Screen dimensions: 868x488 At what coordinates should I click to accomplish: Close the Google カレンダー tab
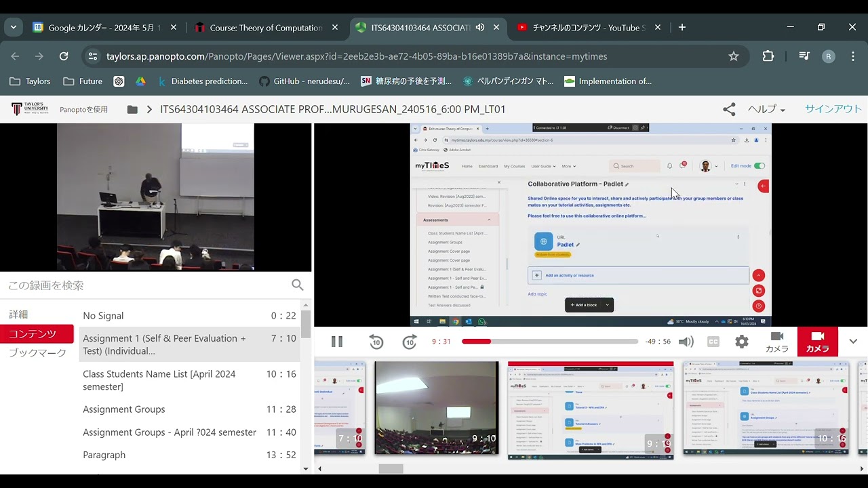point(174,28)
